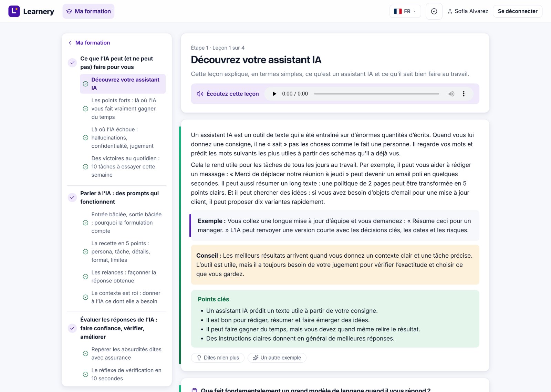Image resolution: width=551 pixels, height=392 pixels.
Task: Collapse section Parler à l'IA
Action: point(116,198)
